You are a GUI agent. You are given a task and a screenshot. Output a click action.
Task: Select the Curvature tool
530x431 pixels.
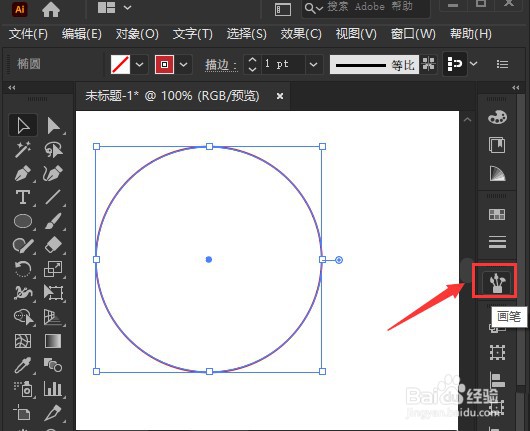tap(53, 173)
